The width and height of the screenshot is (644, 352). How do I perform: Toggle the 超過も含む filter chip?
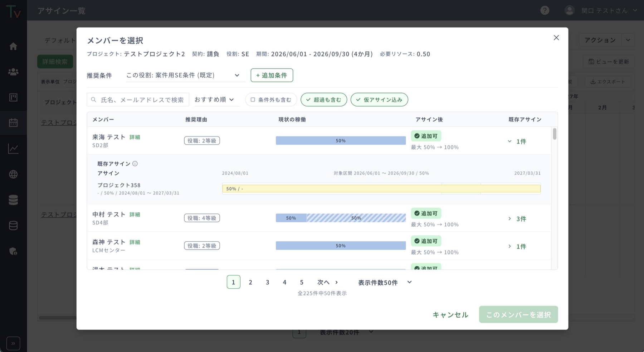tap(324, 100)
